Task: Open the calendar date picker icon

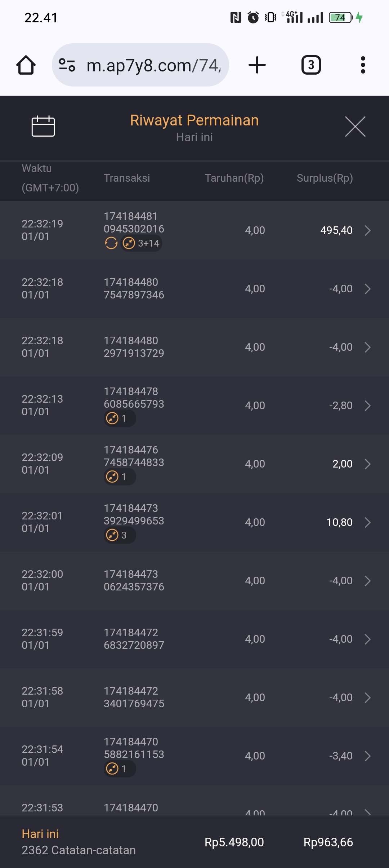Action: click(x=43, y=126)
